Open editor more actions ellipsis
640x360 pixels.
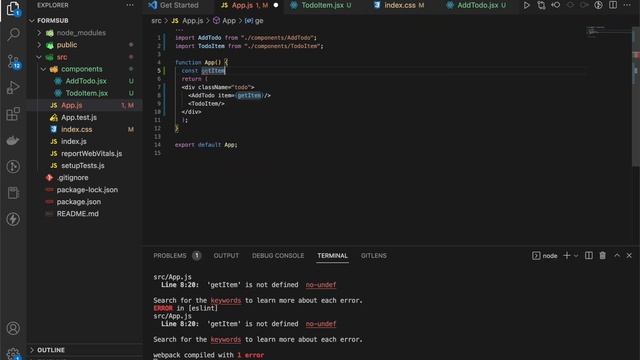click(x=627, y=5)
